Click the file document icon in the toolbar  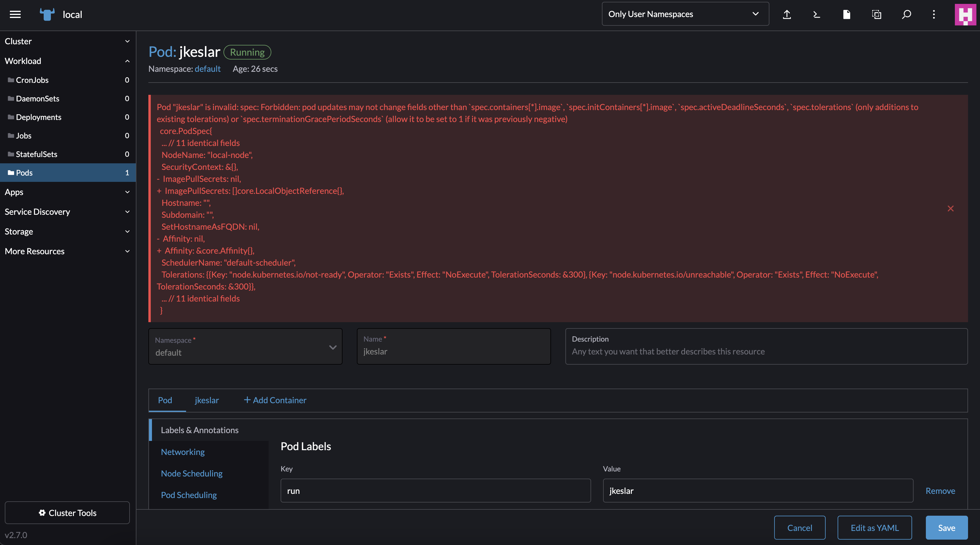coord(847,14)
